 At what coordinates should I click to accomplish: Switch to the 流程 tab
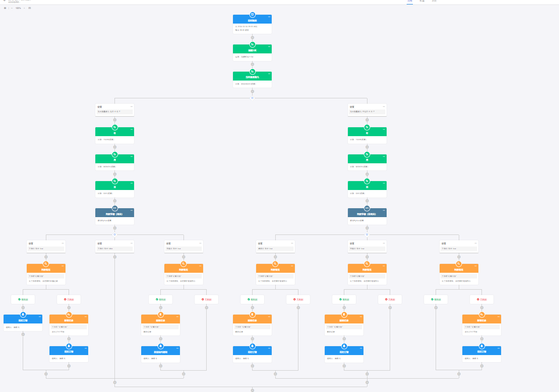tap(410, 1)
